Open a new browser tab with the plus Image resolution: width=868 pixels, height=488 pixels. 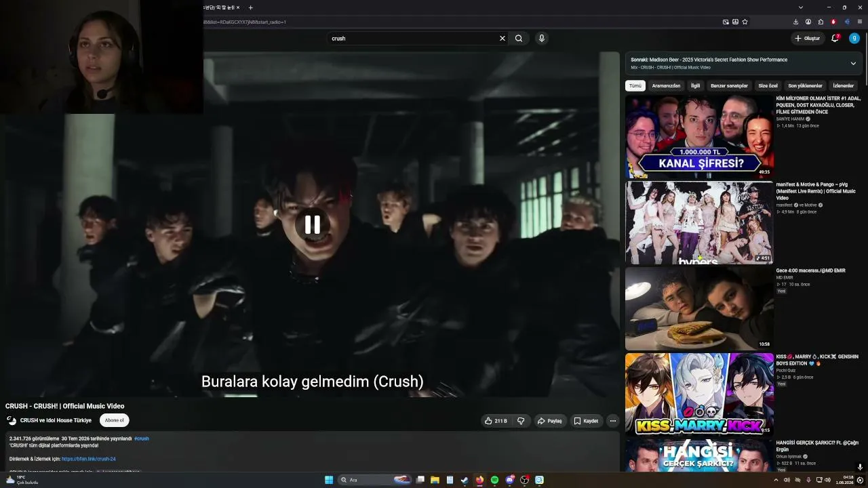pos(250,7)
